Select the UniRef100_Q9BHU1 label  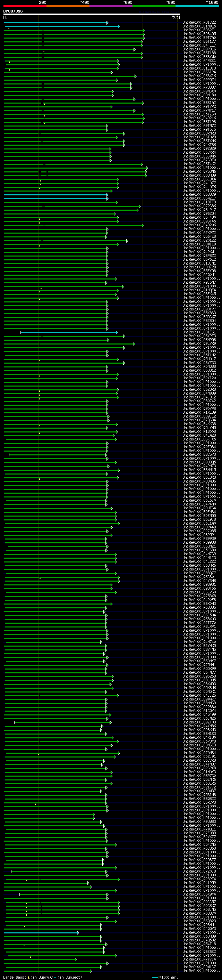(199, 925)
